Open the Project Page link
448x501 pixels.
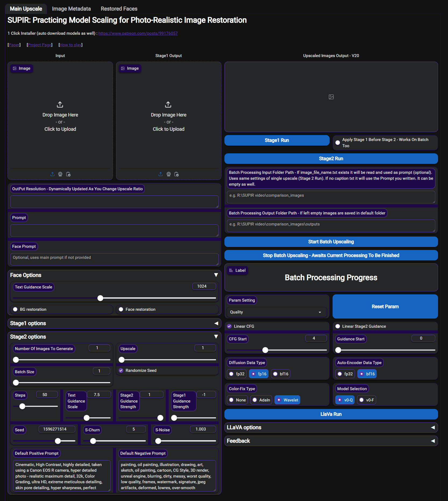point(40,45)
